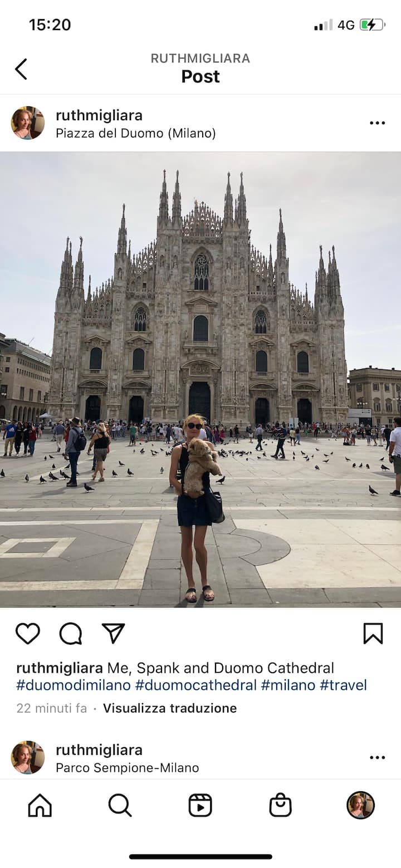
Task: Open ruthmigliara username in post header
Action: 99,115
